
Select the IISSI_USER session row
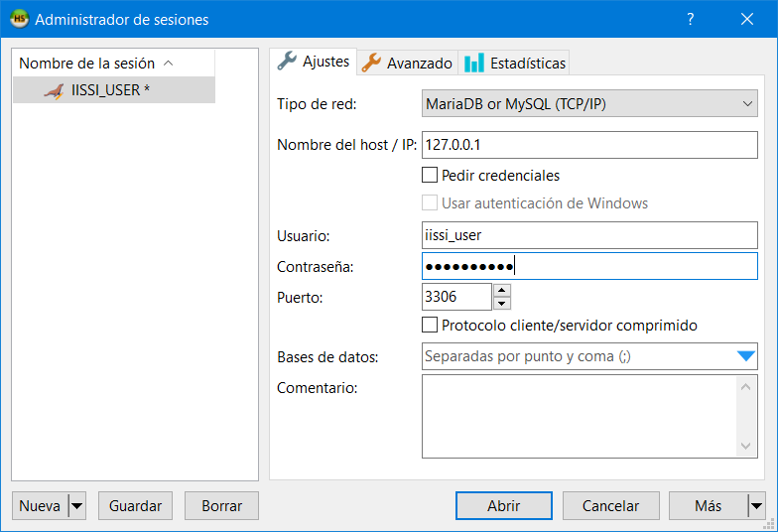click(114, 89)
